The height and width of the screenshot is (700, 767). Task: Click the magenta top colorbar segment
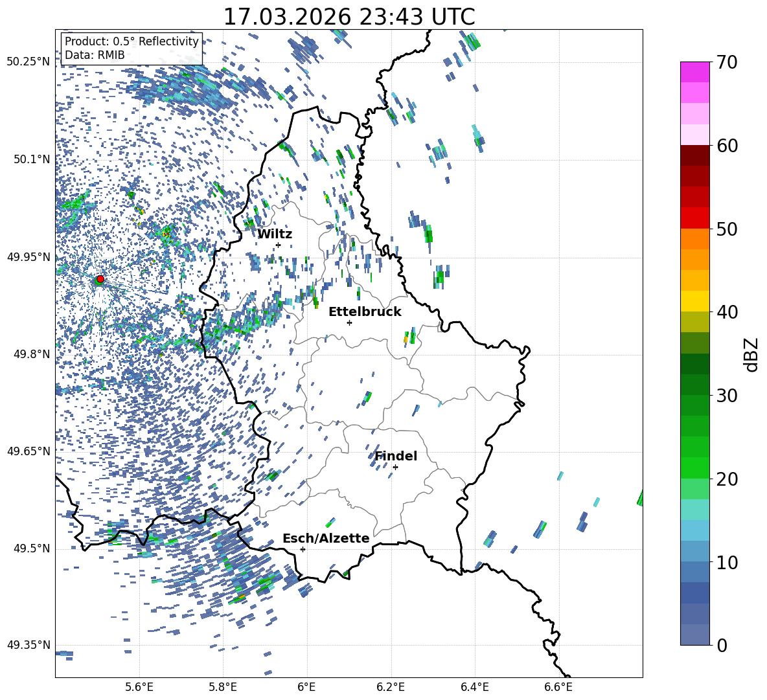click(x=694, y=72)
